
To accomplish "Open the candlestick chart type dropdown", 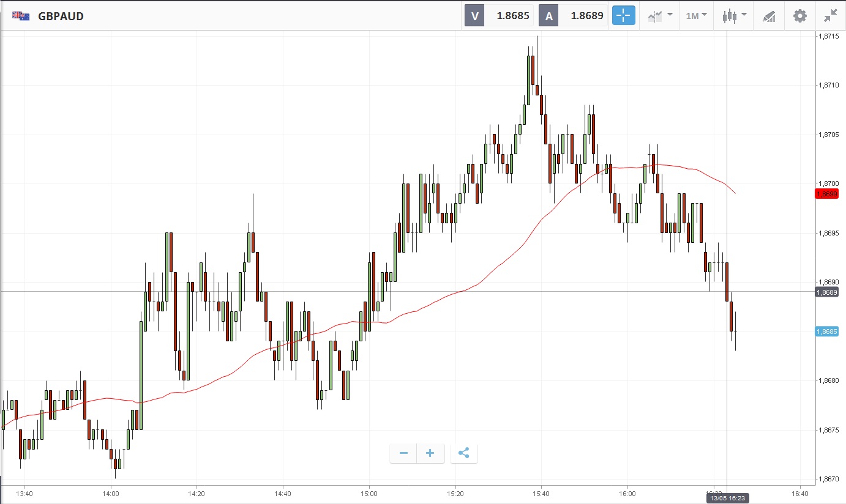I will click(734, 16).
